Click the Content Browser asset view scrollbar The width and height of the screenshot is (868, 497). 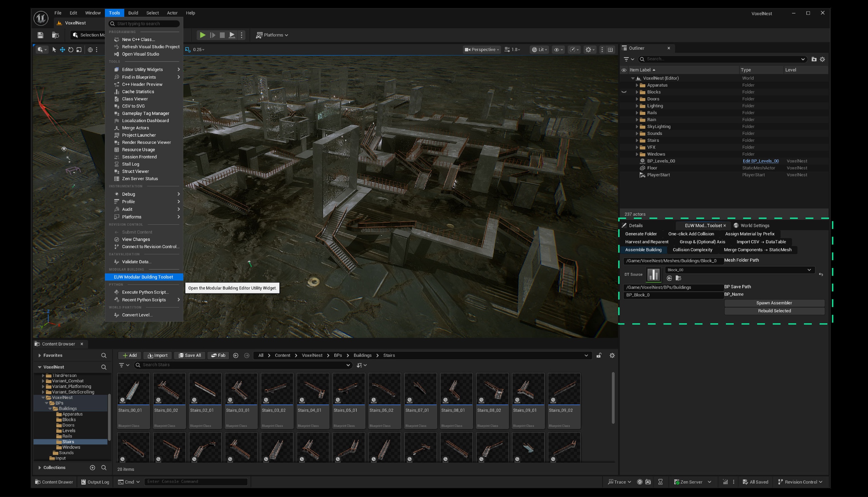[x=613, y=398]
